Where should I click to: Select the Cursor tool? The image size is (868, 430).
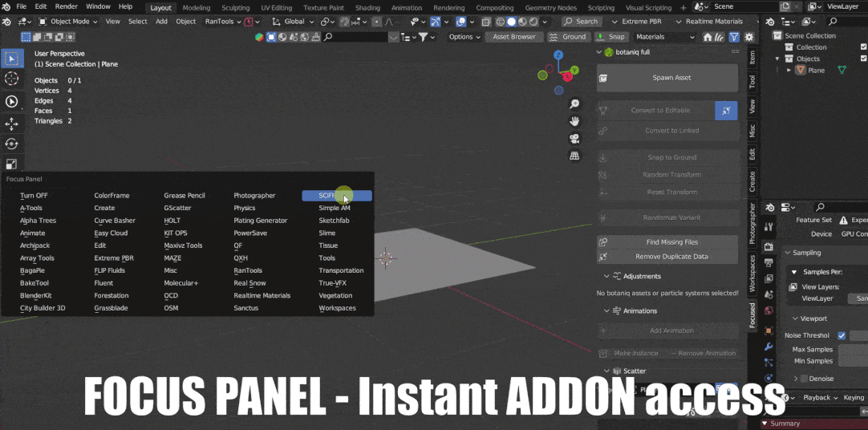click(11, 79)
